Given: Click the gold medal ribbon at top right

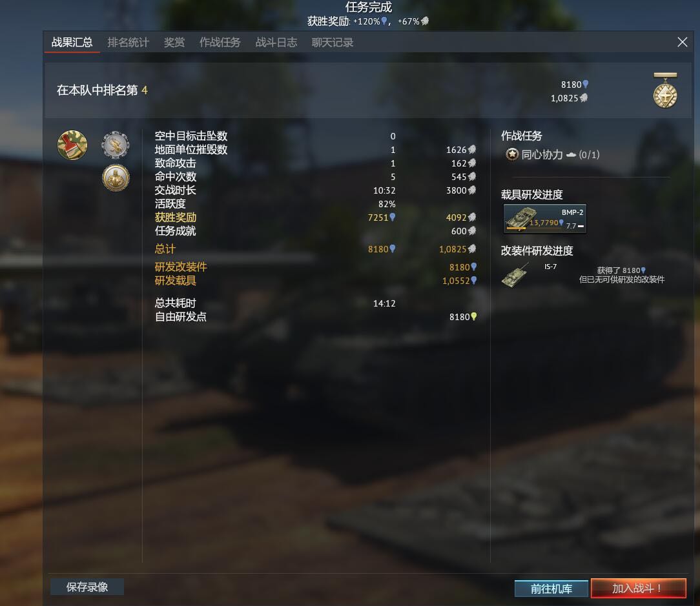Looking at the screenshot, I should pos(665,90).
